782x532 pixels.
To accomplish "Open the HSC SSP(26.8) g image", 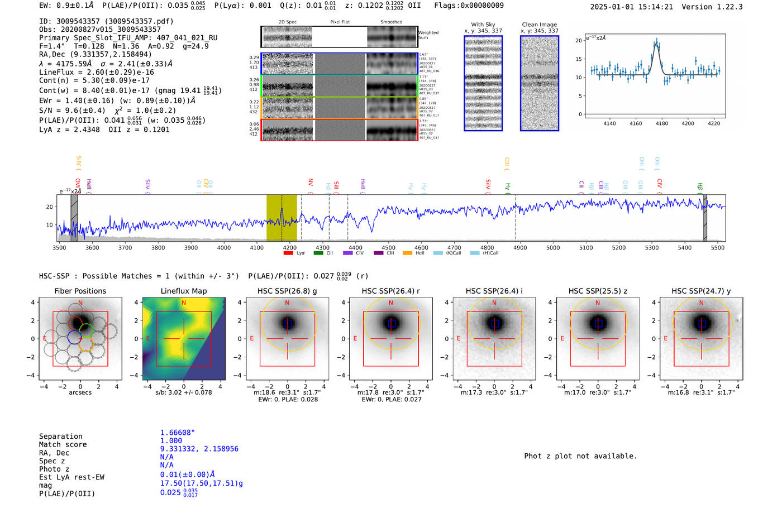I will pyautogui.click(x=287, y=339).
